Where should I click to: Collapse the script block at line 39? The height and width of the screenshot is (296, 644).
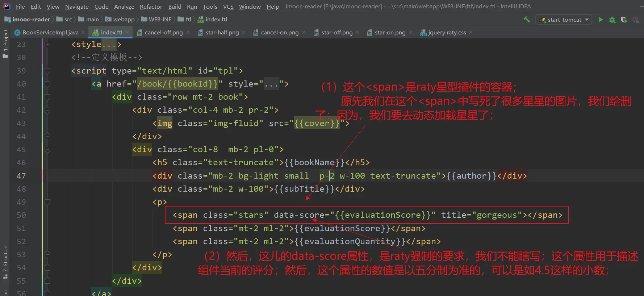(47, 71)
